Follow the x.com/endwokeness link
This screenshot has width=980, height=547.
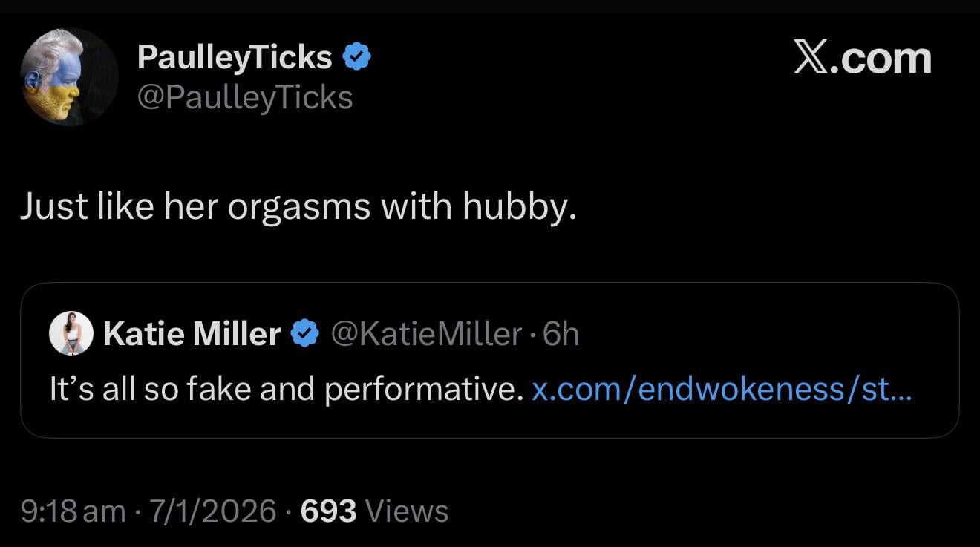tap(705, 390)
